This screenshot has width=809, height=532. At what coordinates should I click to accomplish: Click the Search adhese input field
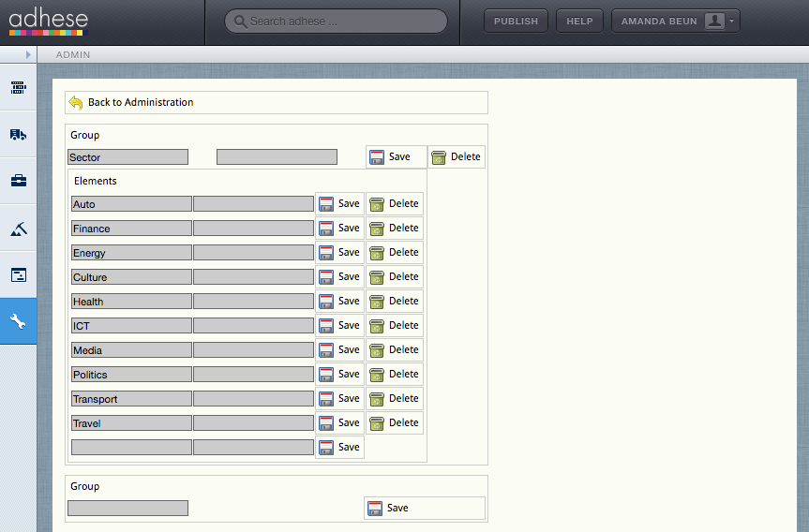(x=342, y=22)
